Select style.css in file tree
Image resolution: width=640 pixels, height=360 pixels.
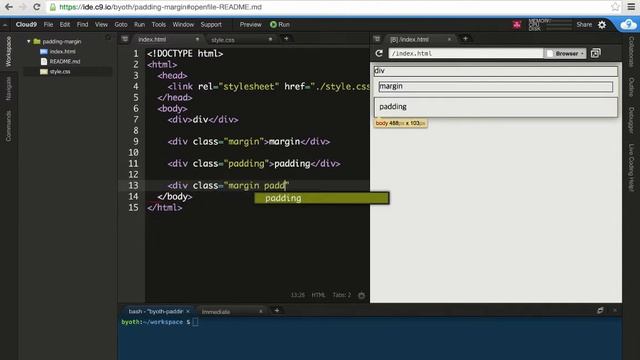click(60, 71)
